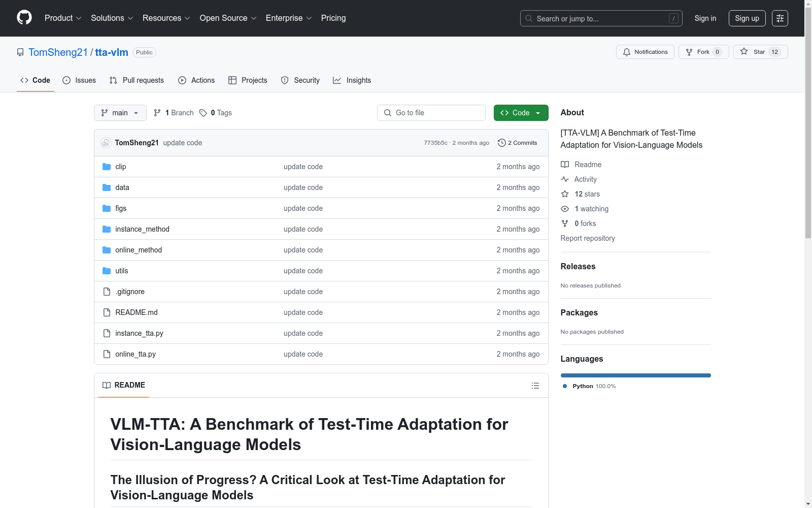The image size is (812, 508).
Task: Open the 0 Tags link
Action: click(x=216, y=113)
